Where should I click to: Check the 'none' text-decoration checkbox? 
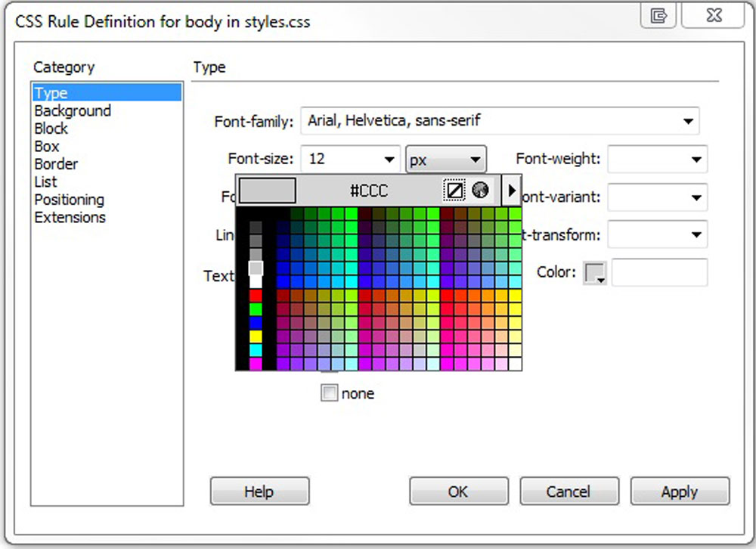pyautogui.click(x=329, y=393)
